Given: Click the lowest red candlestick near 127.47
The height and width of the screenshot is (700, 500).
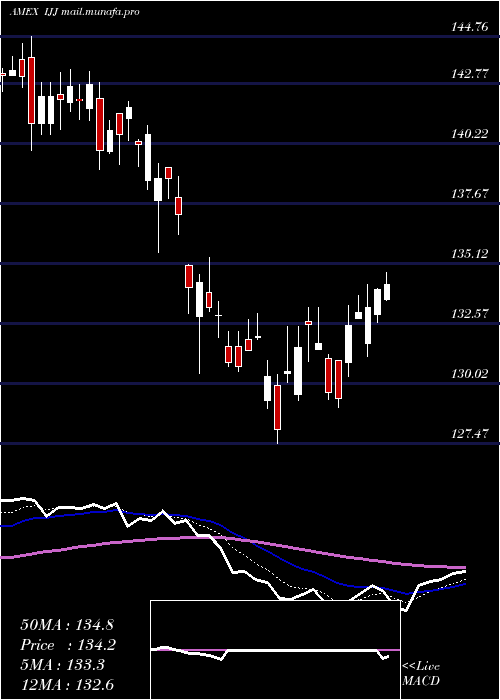Looking at the screenshot, I should [277, 407].
